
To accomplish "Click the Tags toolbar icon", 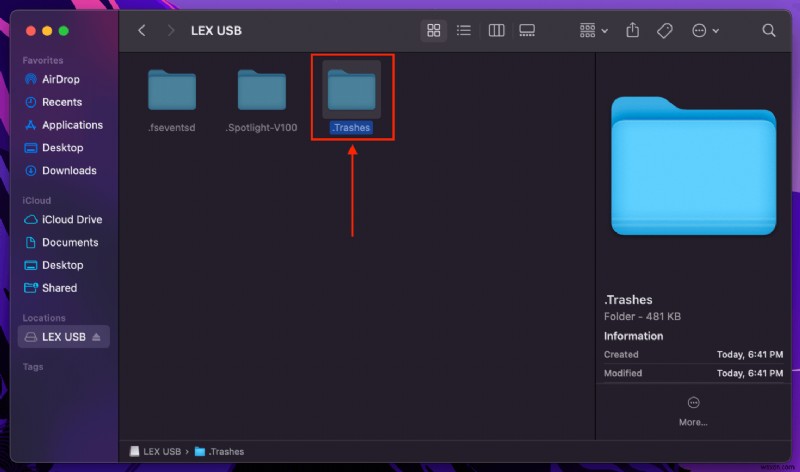I will click(x=664, y=31).
